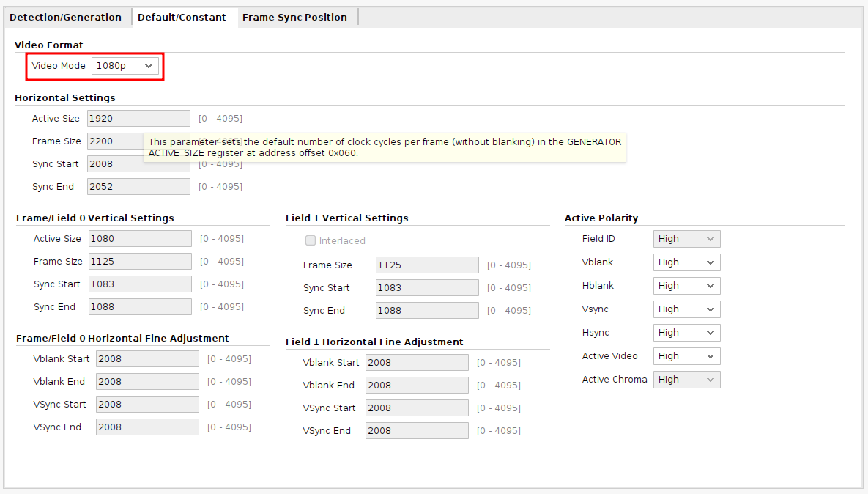
Task: Click the Field 1 Vblank End field
Action: (417, 386)
